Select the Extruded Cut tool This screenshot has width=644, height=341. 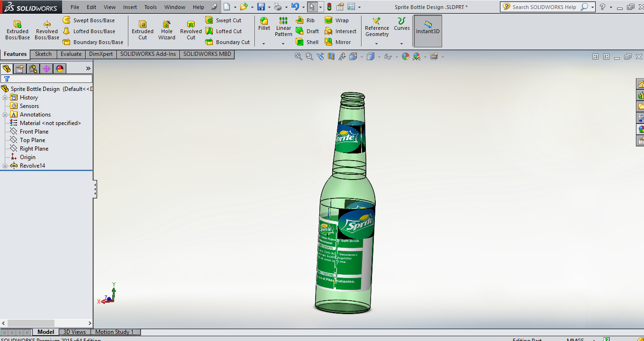pos(143,30)
